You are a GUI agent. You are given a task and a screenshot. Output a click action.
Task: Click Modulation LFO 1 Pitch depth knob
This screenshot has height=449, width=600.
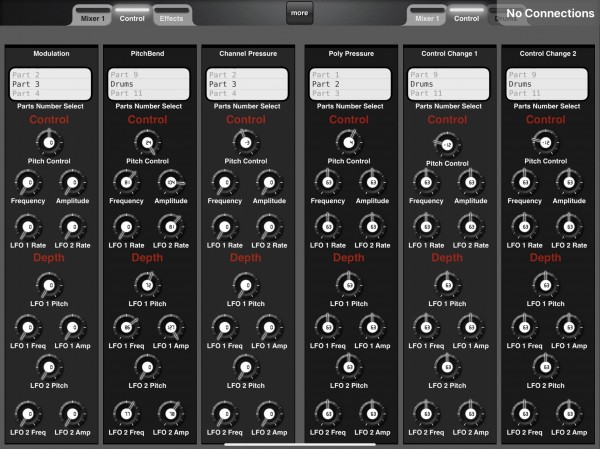click(49, 285)
